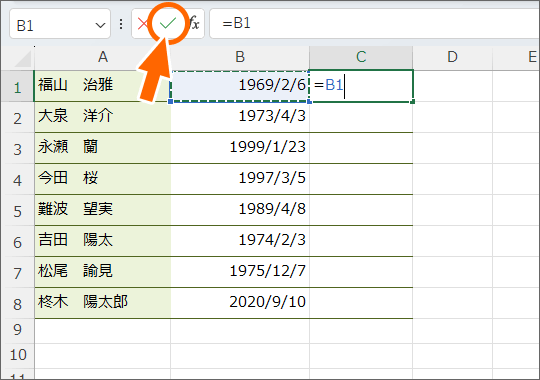Click date cell 1997/3/5
This screenshot has width=540, height=380.
(240, 179)
